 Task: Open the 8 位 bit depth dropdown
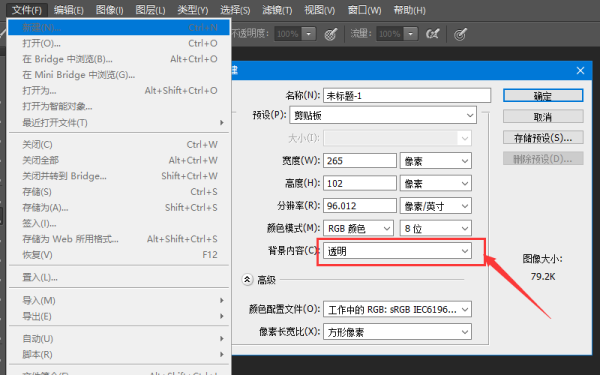point(435,228)
